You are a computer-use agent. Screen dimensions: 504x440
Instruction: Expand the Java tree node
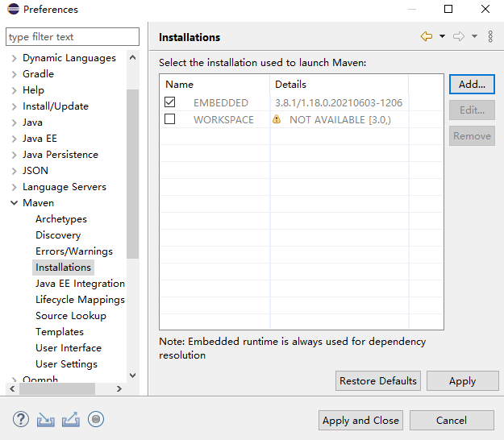(14, 122)
